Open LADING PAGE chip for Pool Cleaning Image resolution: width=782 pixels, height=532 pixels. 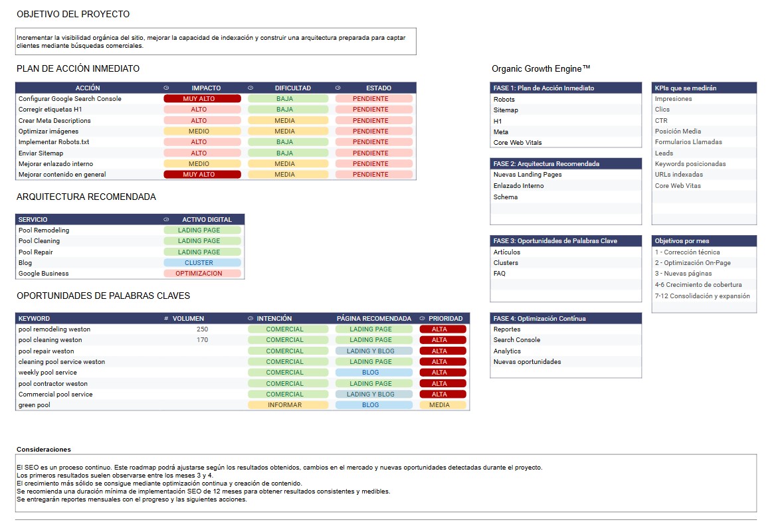(203, 241)
